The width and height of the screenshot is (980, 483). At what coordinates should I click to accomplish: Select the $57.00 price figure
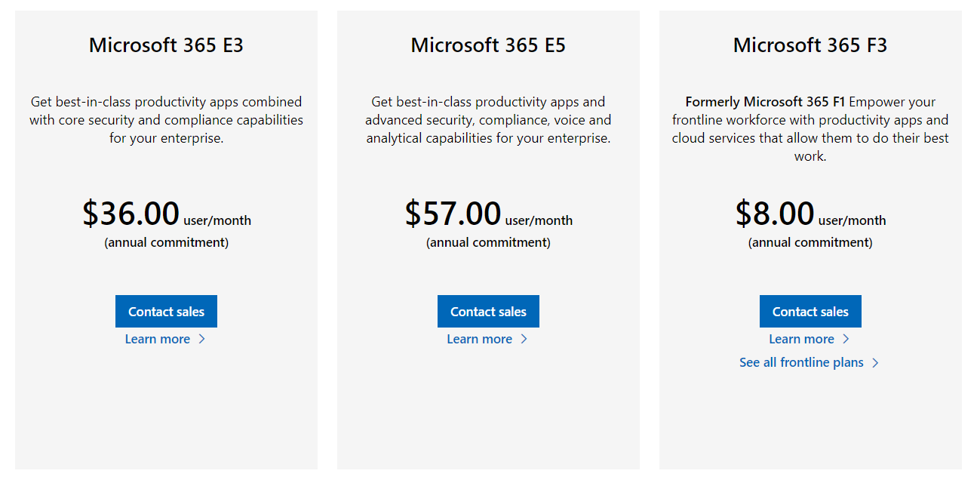coord(453,214)
